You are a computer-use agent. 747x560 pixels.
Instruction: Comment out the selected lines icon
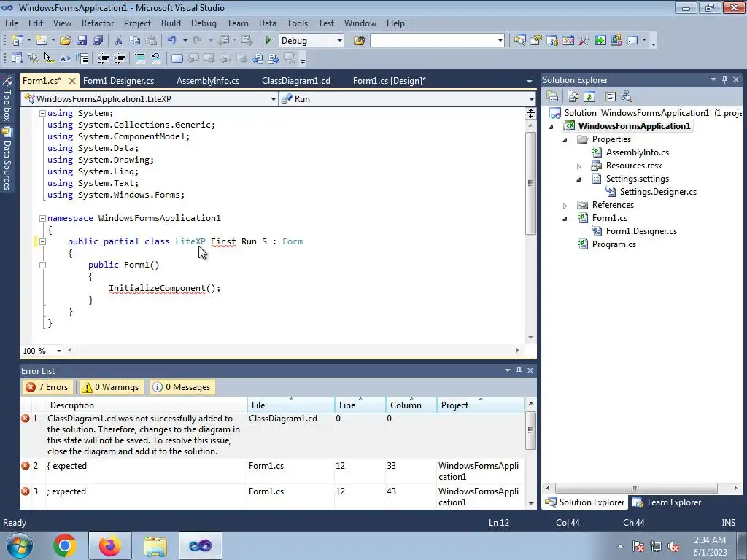click(140, 58)
